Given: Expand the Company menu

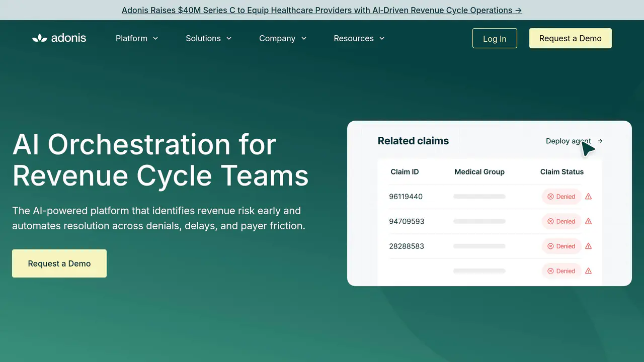Looking at the screenshot, I should click(283, 38).
